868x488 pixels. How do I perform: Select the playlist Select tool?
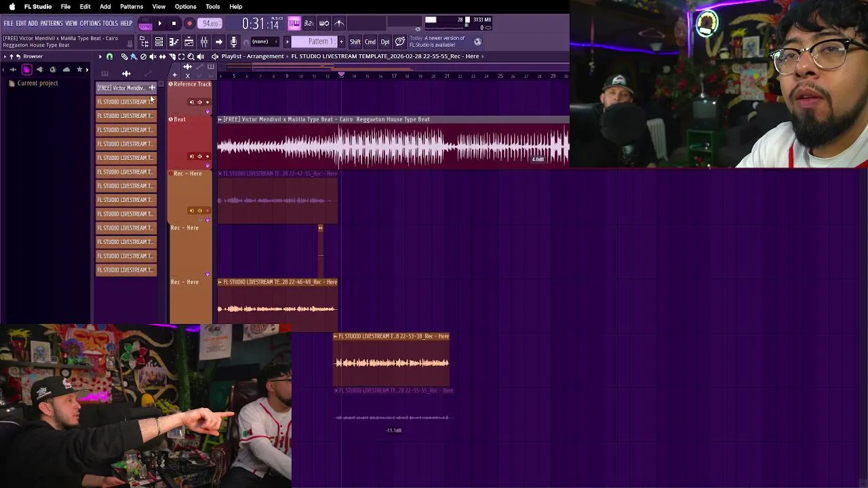(181, 56)
